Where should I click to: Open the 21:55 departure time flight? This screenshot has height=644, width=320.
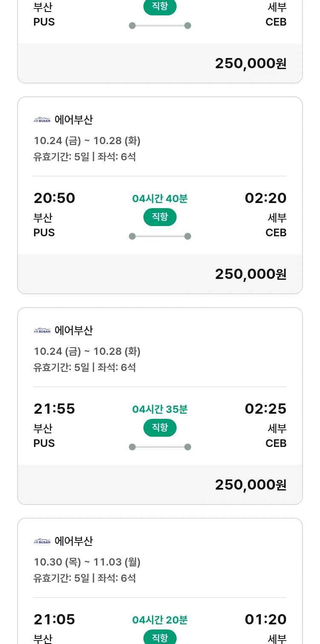pyautogui.click(x=55, y=409)
